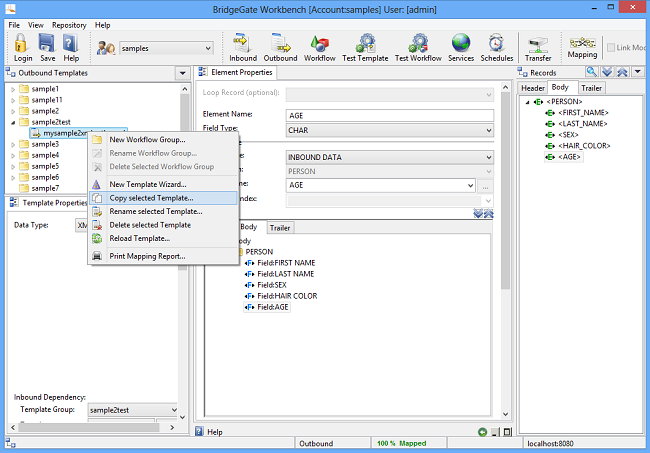650x453 pixels.
Task: Open the Services globe icon
Action: pyautogui.click(x=461, y=48)
